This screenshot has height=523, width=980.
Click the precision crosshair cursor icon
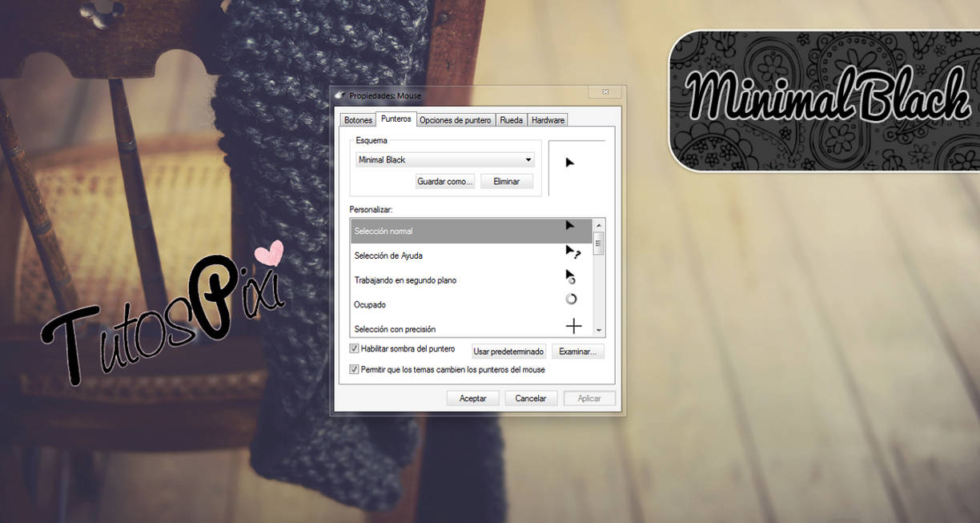pyautogui.click(x=572, y=325)
